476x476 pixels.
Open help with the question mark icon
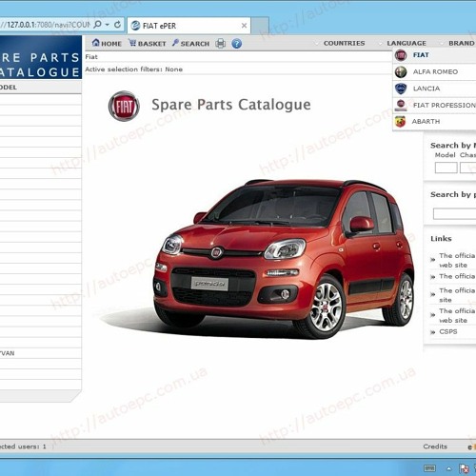pos(236,44)
